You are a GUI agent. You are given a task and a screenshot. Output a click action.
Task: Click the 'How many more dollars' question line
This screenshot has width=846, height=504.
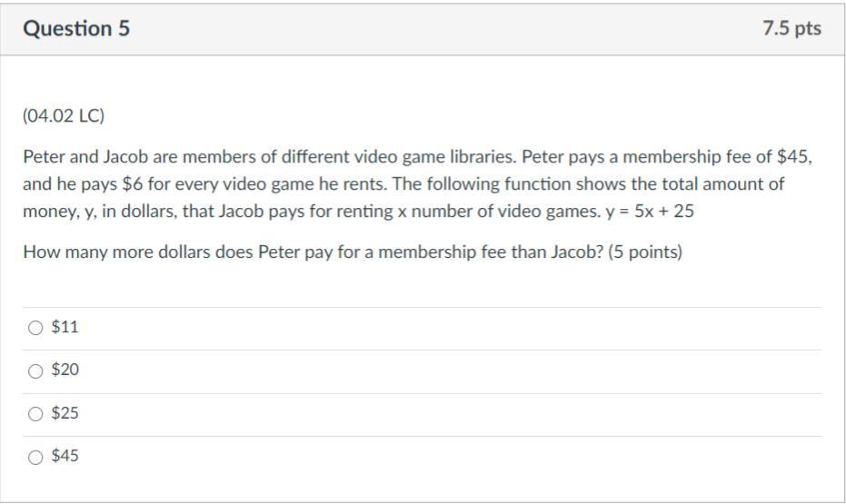(353, 252)
